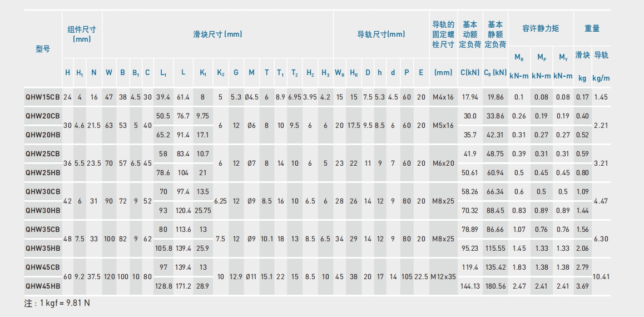Click the 171.2 L value cell
The width and height of the screenshot is (644, 317).
coord(183,286)
